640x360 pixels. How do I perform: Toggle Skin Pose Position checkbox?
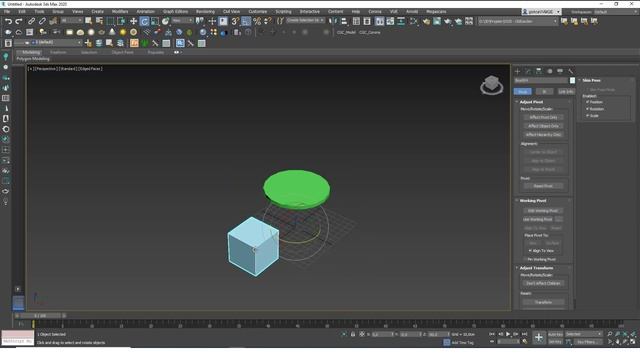click(588, 102)
